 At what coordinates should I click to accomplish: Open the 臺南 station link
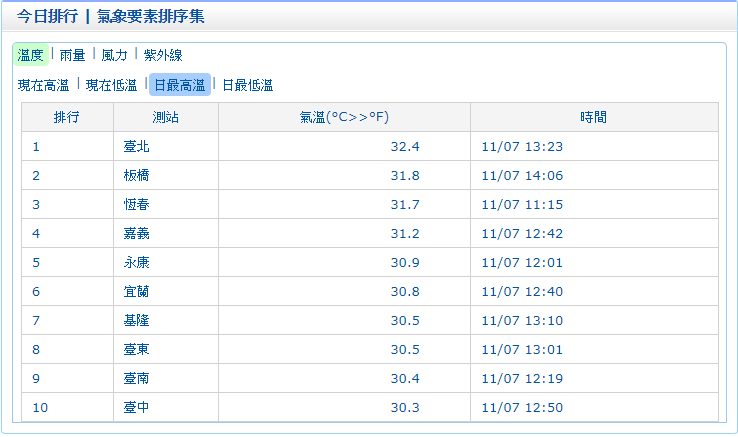(136, 378)
